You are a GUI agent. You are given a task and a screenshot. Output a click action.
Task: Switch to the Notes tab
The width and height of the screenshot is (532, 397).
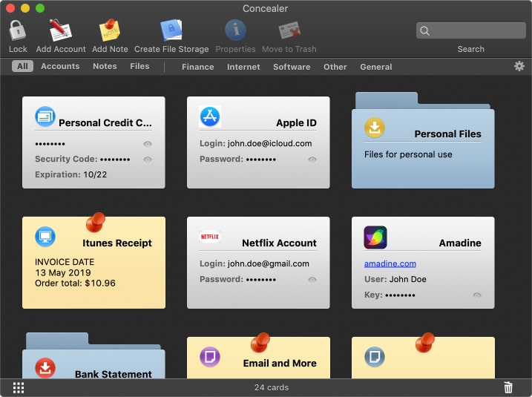click(105, 66)
